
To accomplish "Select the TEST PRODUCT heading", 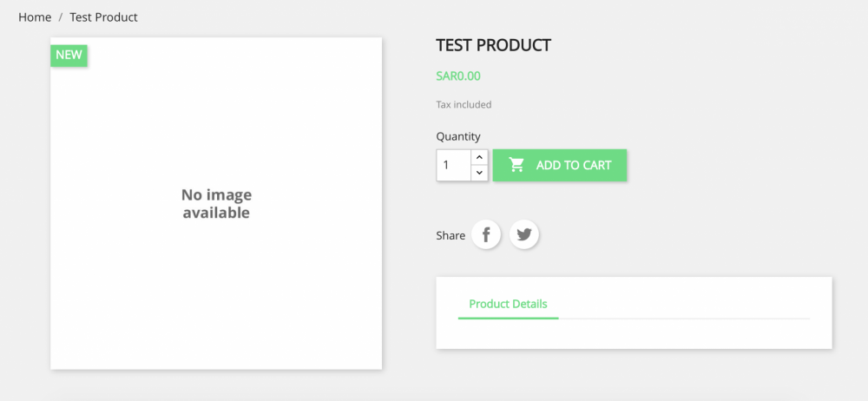I will (493, 46).
